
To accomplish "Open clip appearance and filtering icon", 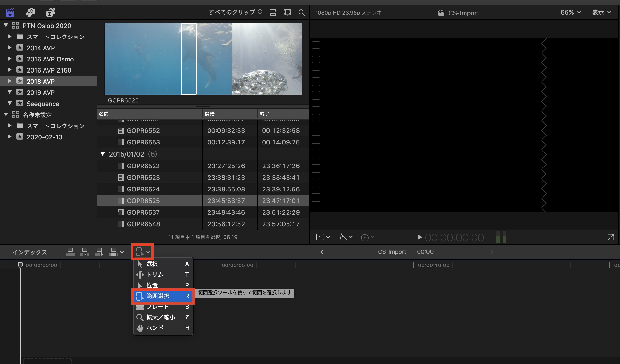I will pos(287,12).
